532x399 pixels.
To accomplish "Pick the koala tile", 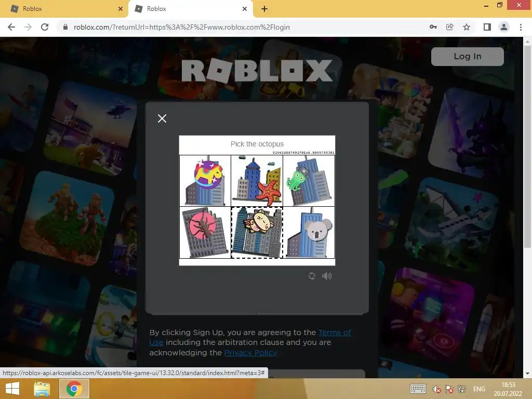I will (309, 233).
